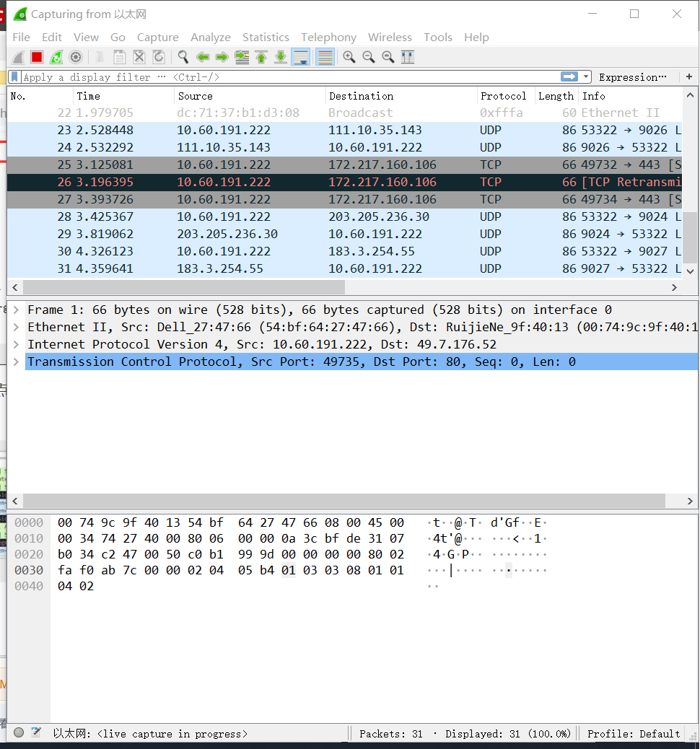Apply display filter arrow button
The width and height of the screenshot is (700, 749).
[569, 77]
